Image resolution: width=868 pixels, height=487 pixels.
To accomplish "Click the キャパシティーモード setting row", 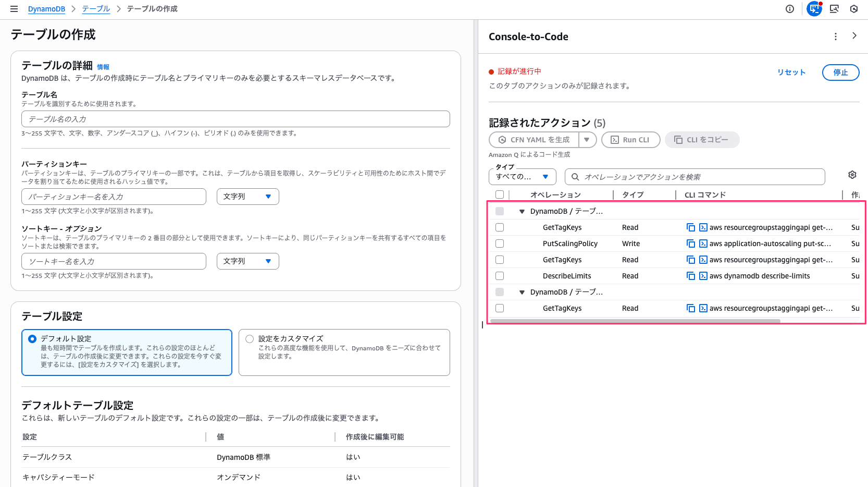I will (235, 478).
